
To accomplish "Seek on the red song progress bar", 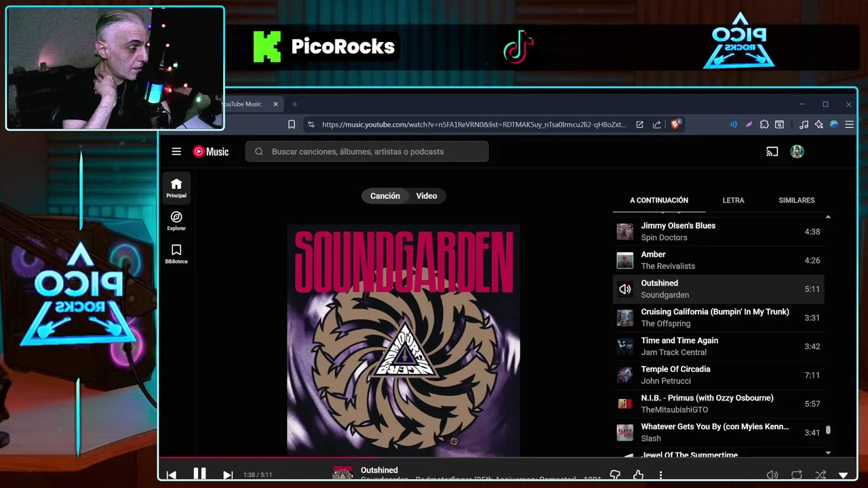I will click(508, 457).
